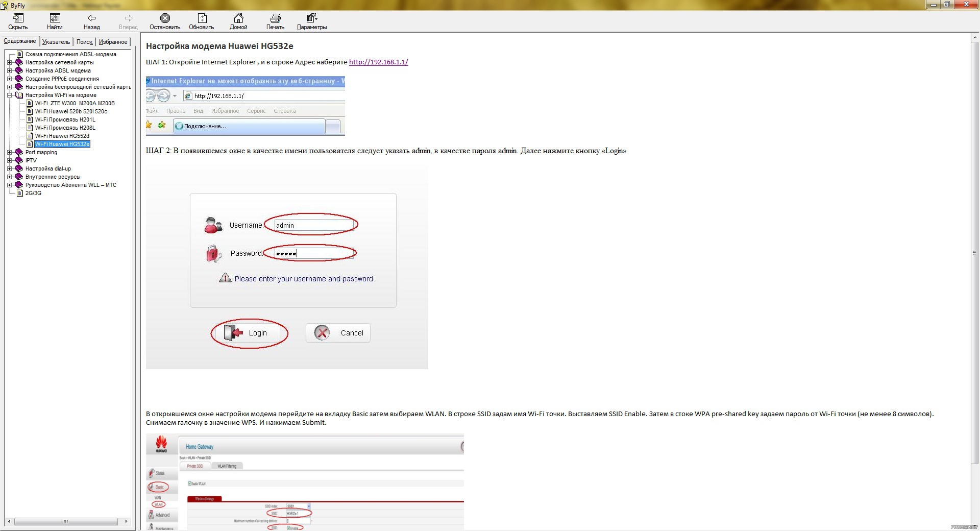Open Wi-Fi Huawei 520b 520i 520c topic
This screenshot has height=531, width=980.
pos(71,111)
